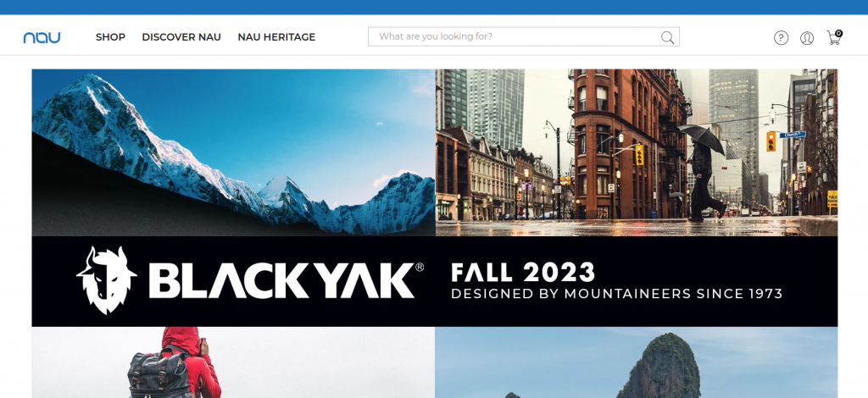Open the NAU HERITAGE menu

[x=276, y=37]
